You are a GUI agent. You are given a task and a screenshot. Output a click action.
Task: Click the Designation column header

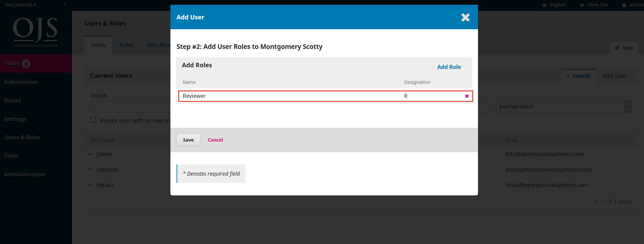(417, 82)
